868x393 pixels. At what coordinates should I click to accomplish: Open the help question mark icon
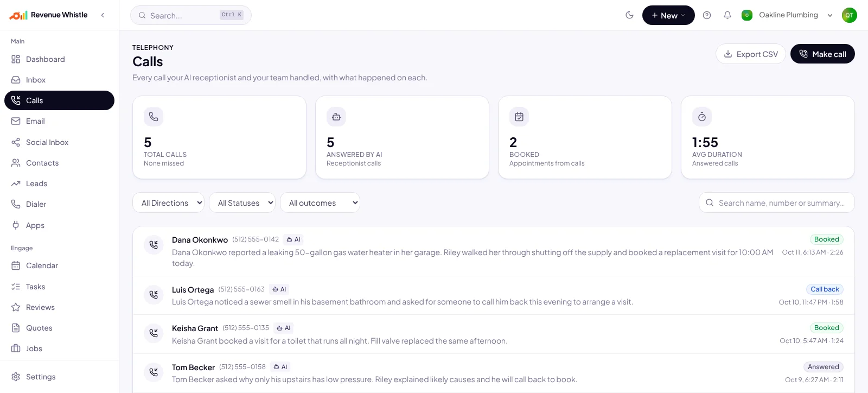[x=707, y=15]
